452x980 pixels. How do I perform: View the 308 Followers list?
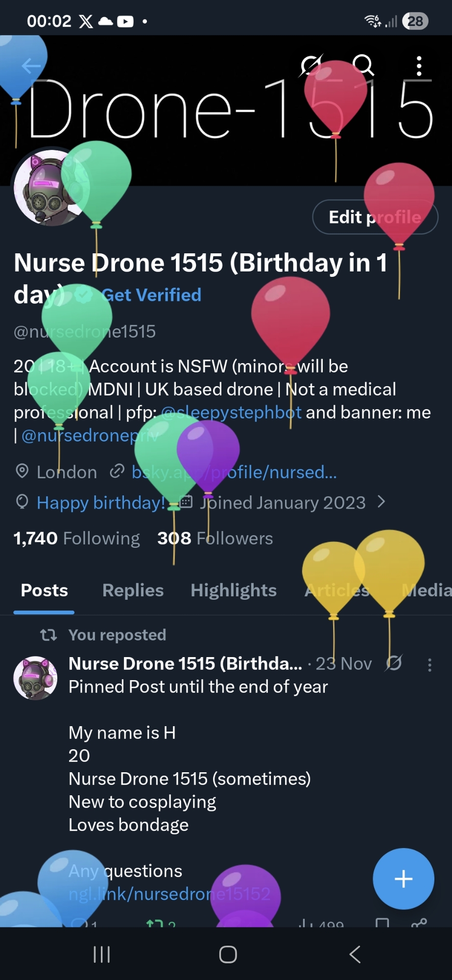(215, 538)
